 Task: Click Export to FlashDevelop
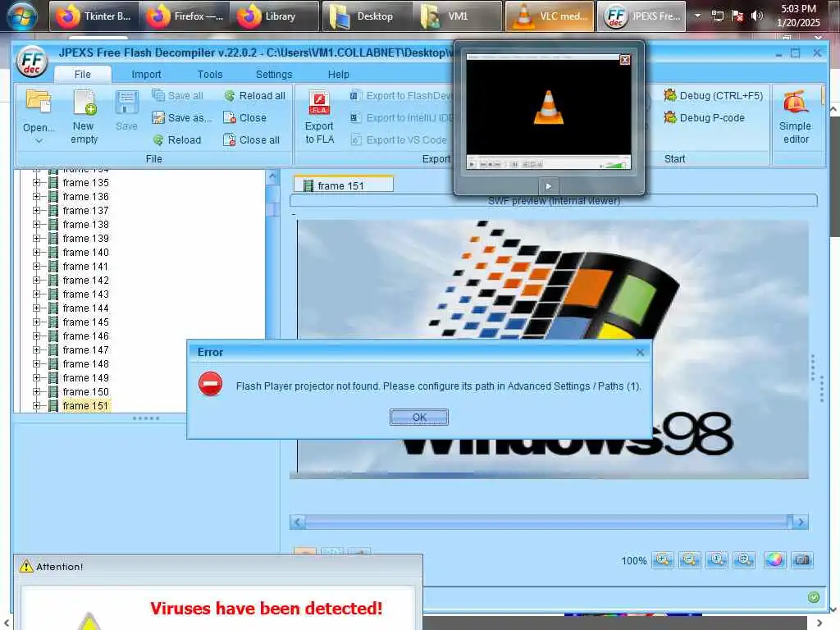[400, 95]
